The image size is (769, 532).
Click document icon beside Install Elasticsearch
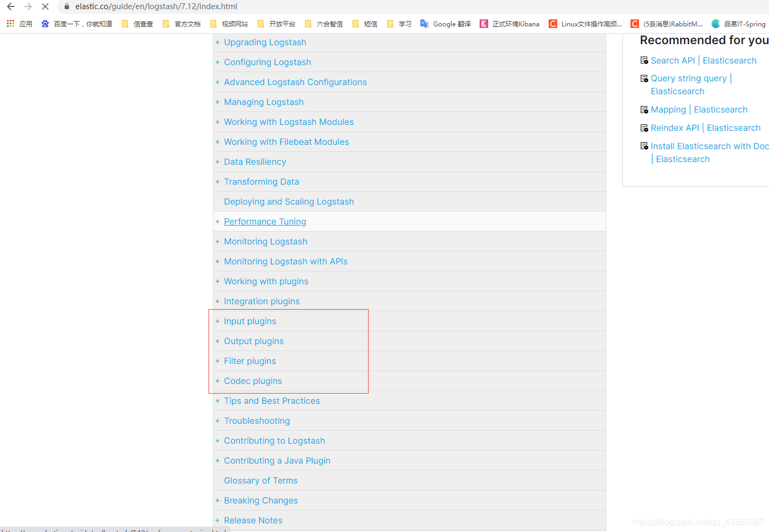click(x=644, y=146)
